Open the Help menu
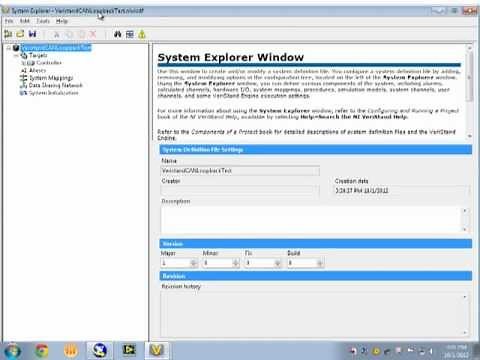 (x=62, y=21)
